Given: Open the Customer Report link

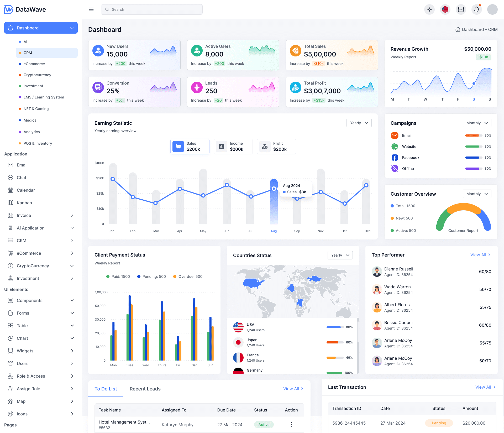Looking at the screenshot, I should 463,230.
